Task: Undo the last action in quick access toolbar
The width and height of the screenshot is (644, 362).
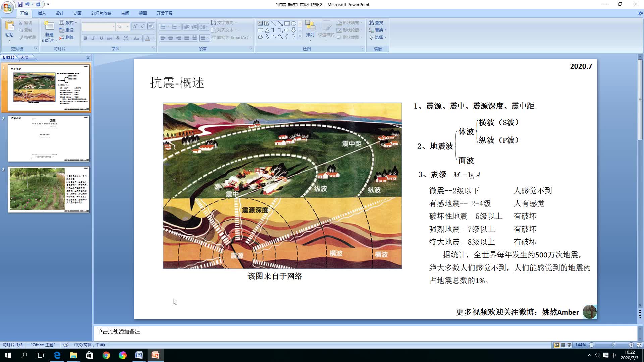Action: click(27, 4)
